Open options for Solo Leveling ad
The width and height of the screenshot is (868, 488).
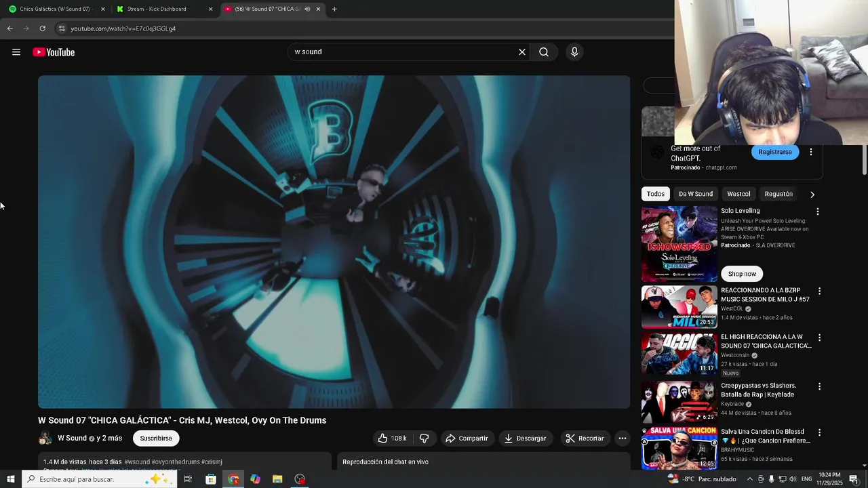818,211
